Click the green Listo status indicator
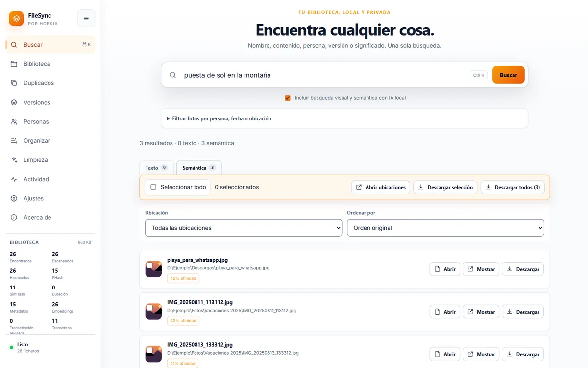The image size is (588, 368). click(x=11, y=347)
